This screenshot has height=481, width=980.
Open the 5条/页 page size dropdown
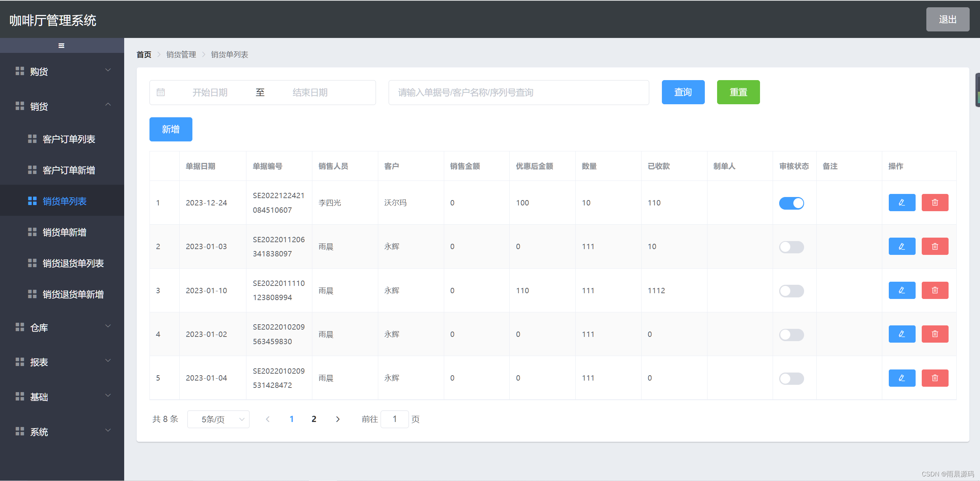tap(218, 419)
